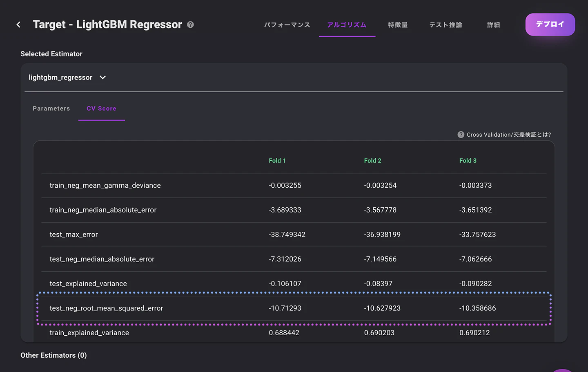Open the テスト推論 tab

[445, 25]
